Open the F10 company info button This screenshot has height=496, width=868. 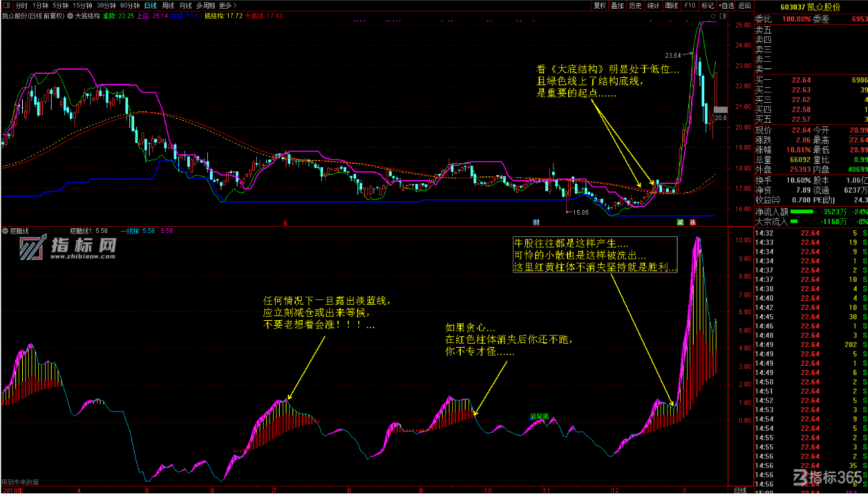tap(690, 5)
